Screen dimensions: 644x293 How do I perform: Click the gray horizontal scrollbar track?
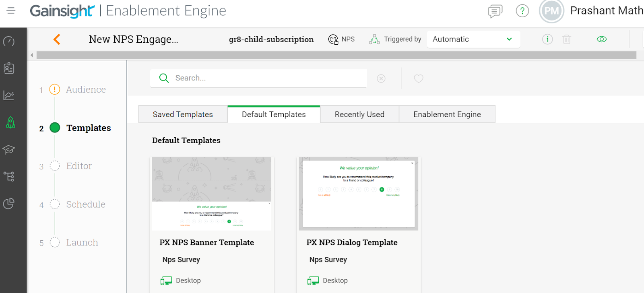pos(336,55)
